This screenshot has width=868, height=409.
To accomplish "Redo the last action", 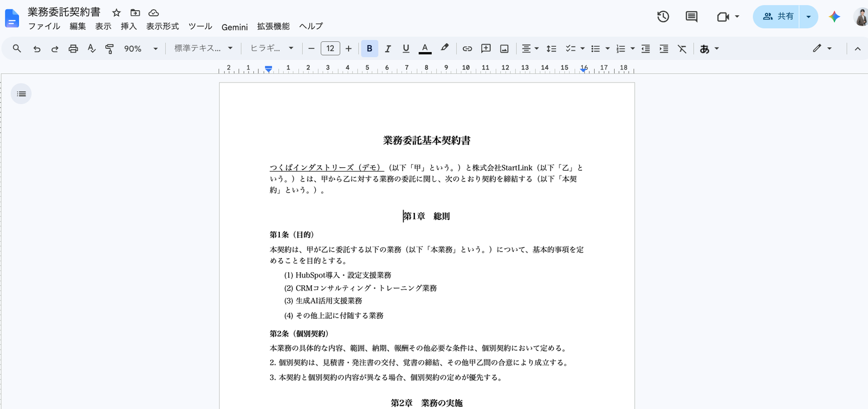I will (55, 48).
